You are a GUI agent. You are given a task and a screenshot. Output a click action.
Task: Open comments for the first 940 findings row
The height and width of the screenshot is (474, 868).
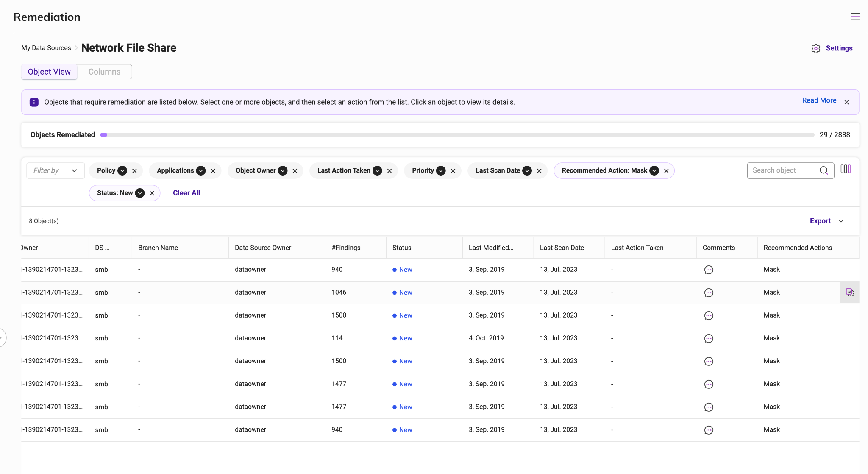tap(709, 270)
